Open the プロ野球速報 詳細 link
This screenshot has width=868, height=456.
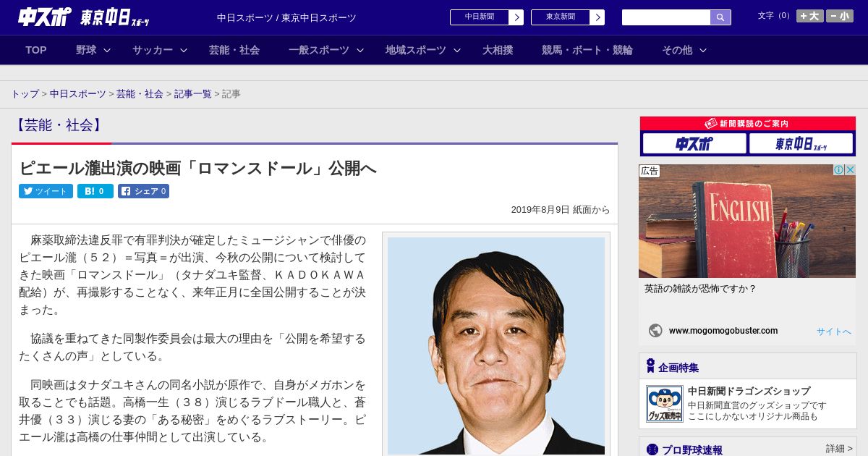click(x=838, y=449)
